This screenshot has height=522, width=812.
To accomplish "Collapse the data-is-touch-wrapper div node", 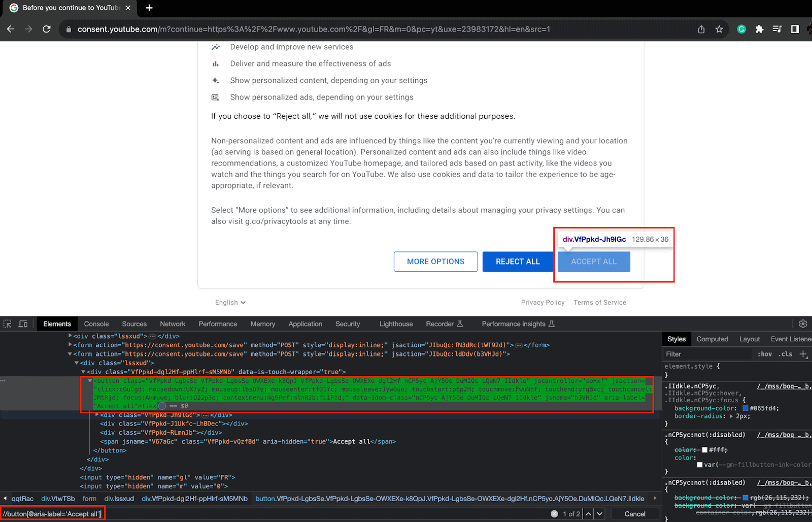I will (x=83, y=372).
